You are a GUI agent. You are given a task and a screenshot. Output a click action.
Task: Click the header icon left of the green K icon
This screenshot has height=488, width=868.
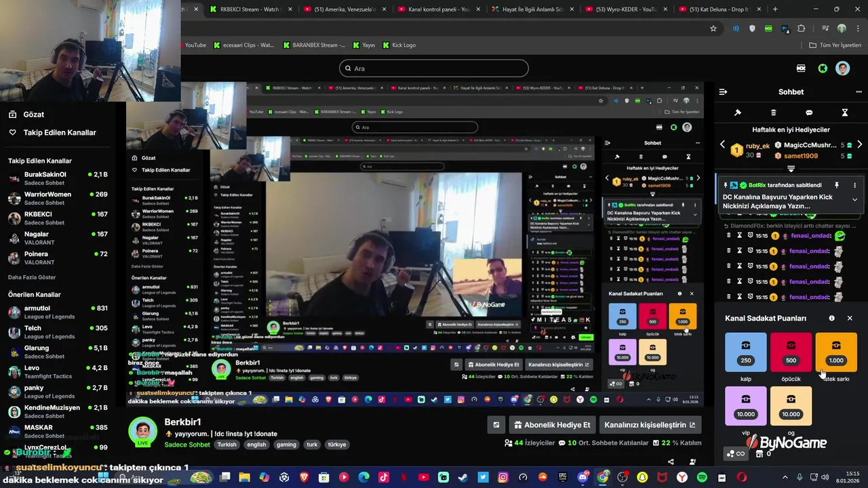coord(802,68)
